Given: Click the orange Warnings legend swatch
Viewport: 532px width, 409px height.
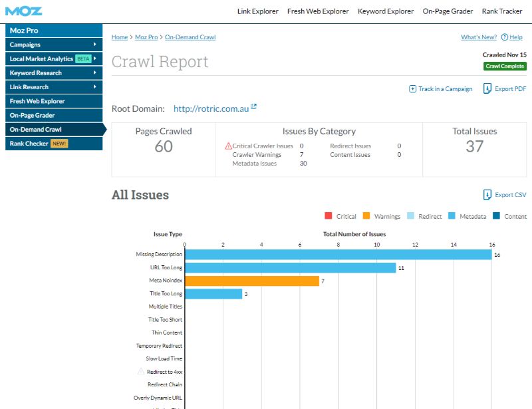Looking at the screenshot, I should (x=366, y=216).
